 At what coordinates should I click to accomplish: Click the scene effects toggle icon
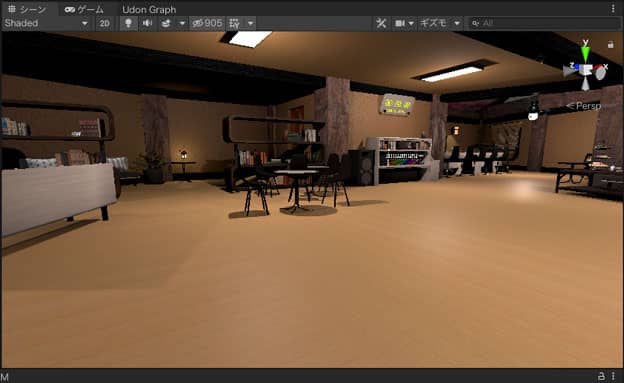(x=166, y=23)
